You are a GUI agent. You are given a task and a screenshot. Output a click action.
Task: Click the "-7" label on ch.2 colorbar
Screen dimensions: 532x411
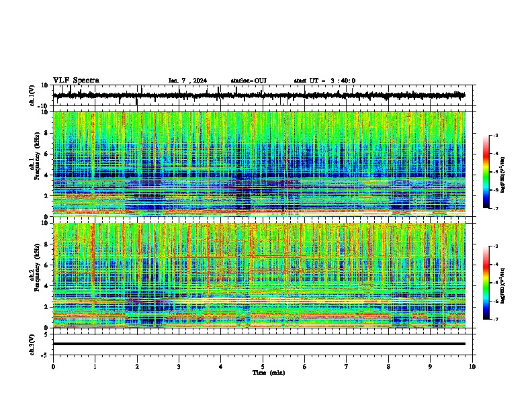[x=495, y=319]
